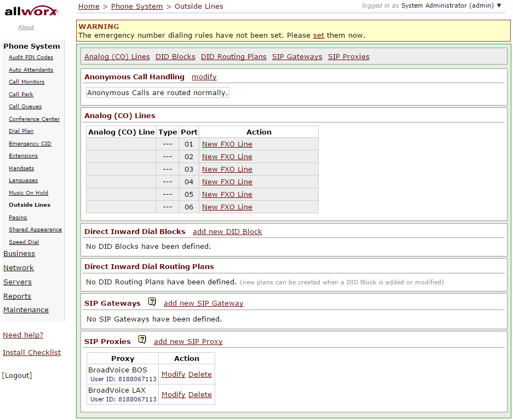Click Logout to sign out

click(17, 375)
